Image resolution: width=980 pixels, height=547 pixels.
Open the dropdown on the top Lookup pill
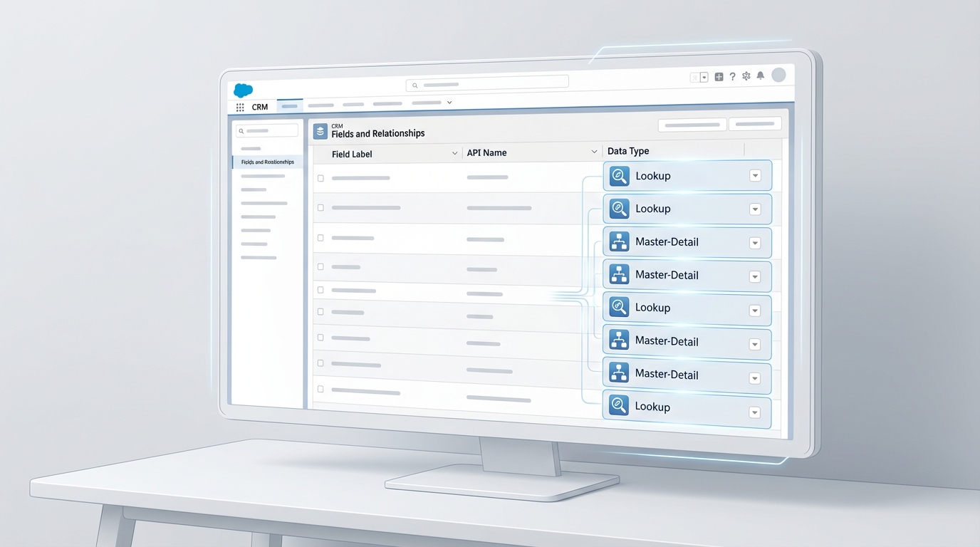tap(755, 174)
